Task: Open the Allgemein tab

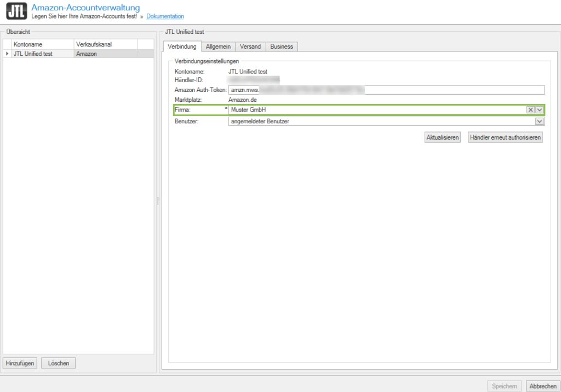Action: 218,47
